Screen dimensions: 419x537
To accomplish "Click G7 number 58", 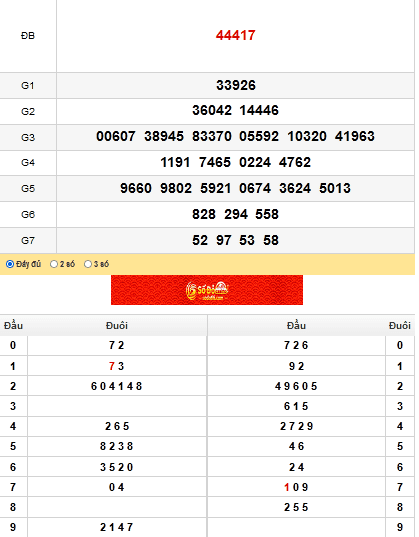I will pyautogui.click(x=271, y=240).
